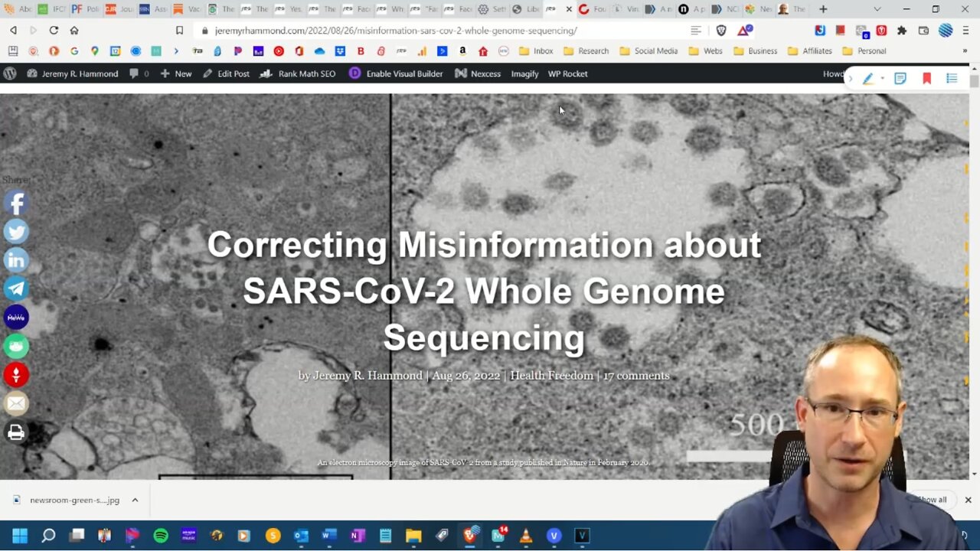Open comments count in admin bar
The width and height of the screenshot is (980, 551).
(139, 73)
